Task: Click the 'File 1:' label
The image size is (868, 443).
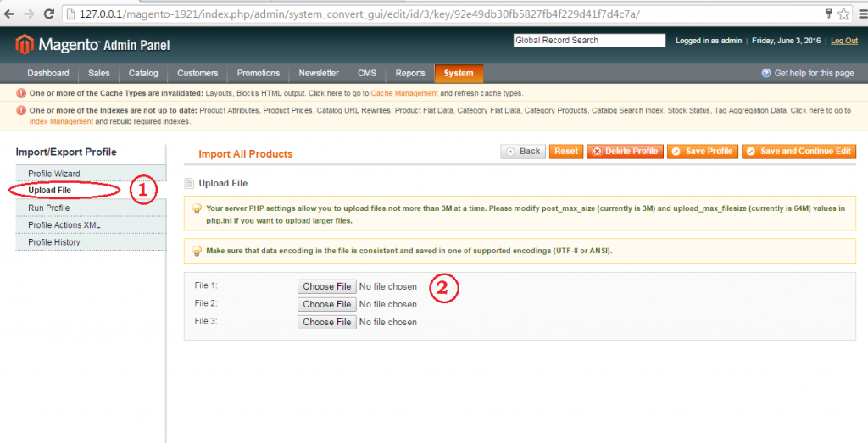Action: [x=205, y=285]
